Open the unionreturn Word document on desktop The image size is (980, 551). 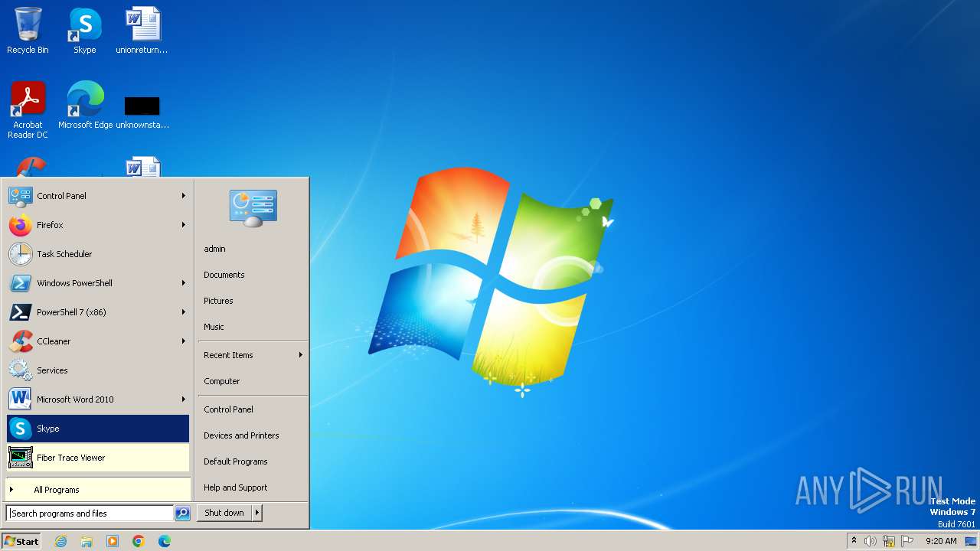(x=142, y=31)
